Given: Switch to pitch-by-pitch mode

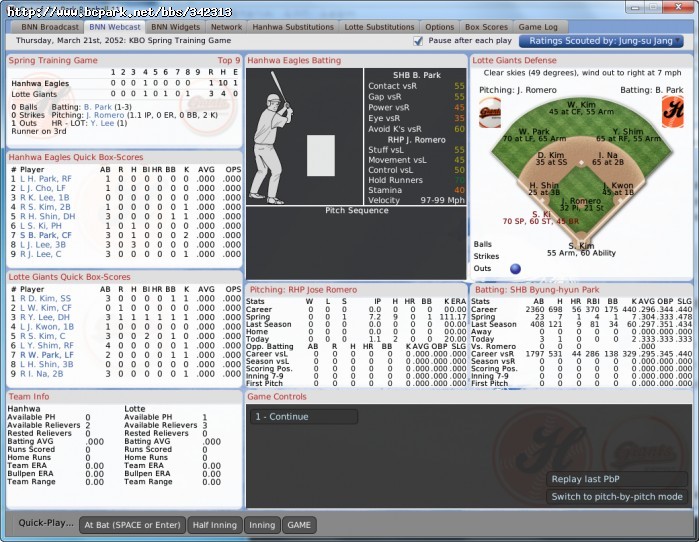Looking at the screenshot, I should point(617,496).
